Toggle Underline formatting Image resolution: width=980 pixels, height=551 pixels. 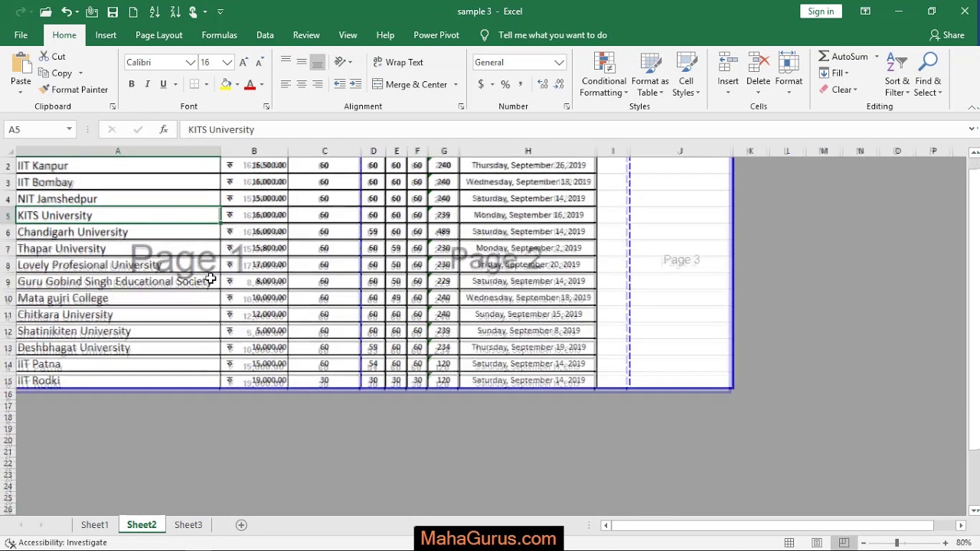(x=163, y=84)
